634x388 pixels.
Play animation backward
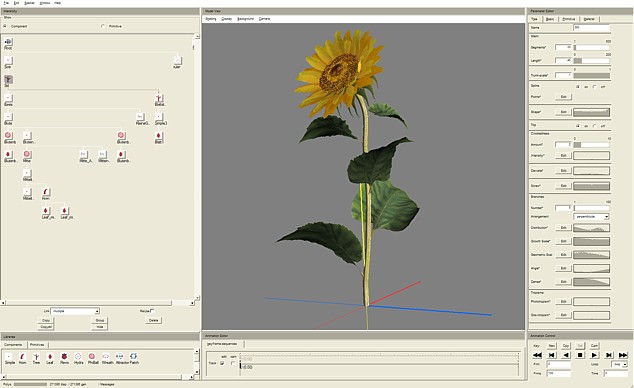(x=566, y=355)
